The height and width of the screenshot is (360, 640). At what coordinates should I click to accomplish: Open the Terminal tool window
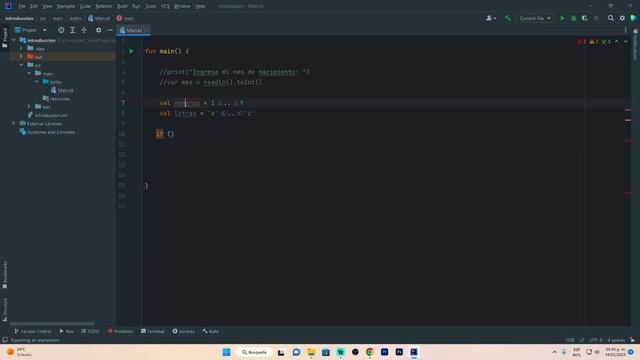click(x=152, y=331)
